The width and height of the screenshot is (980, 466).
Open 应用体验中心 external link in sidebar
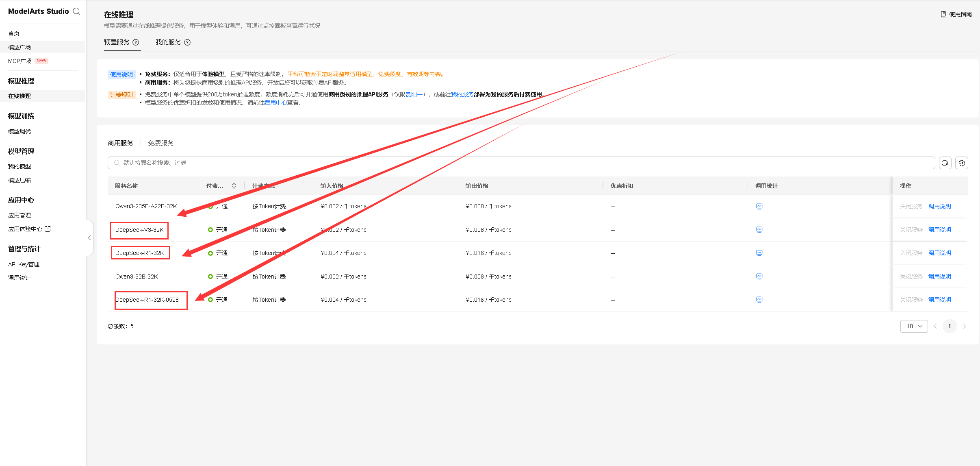(29, 229)
